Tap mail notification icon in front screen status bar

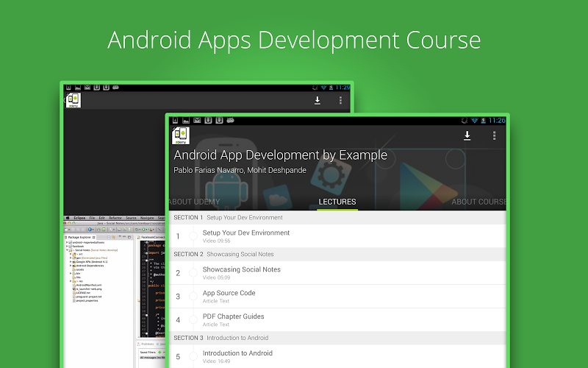[197, 120]
